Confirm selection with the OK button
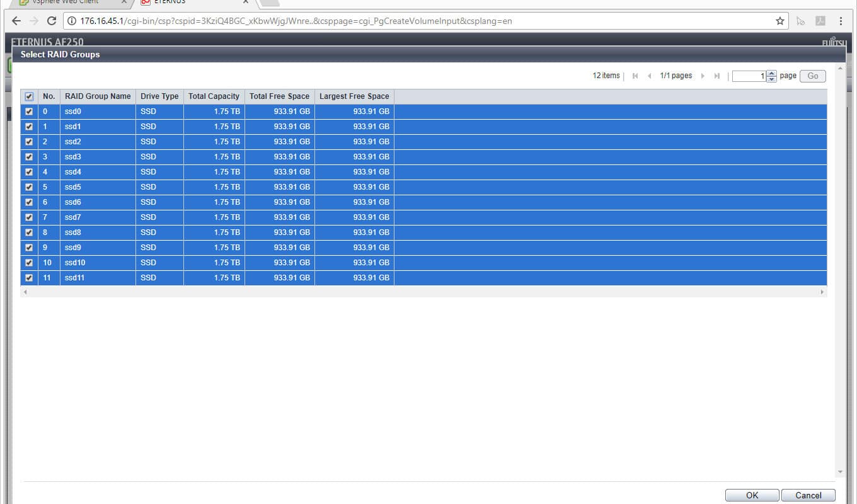857x504 pixels. [752, 495]
